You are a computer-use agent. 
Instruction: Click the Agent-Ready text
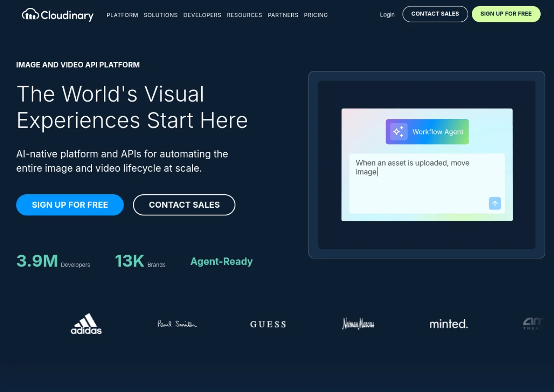coord(222,261)
